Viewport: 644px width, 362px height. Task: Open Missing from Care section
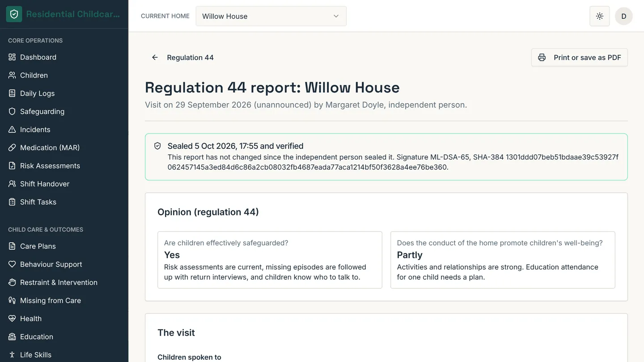[x=64, y=300]
